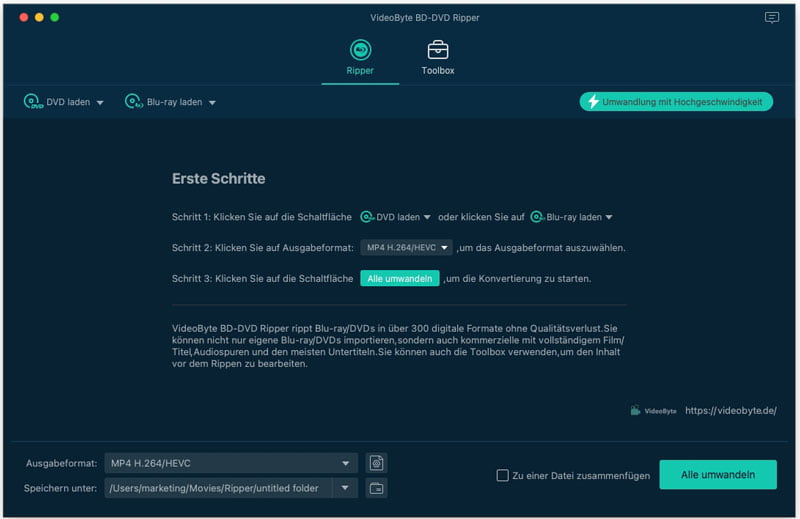This screenshot has height=519, width=800.
Task: Click the DVD laden disc icon in toolbar
Action: 33,102
